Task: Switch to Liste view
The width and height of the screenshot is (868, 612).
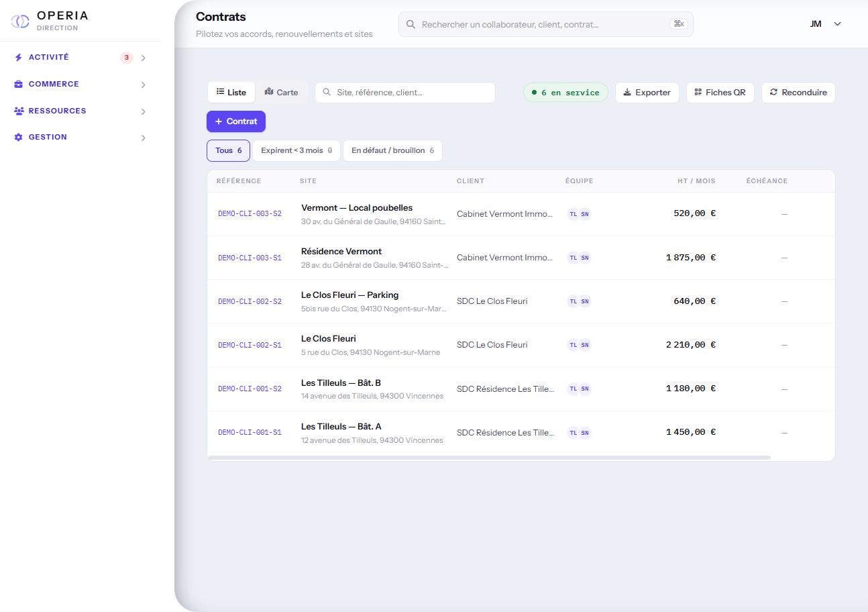Action: (x=231, y=93)
